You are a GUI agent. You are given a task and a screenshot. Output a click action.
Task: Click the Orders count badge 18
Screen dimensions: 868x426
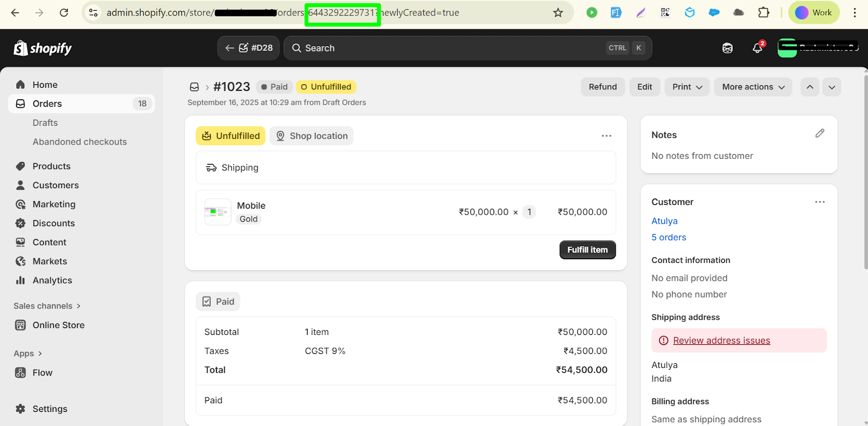point(142,104)
